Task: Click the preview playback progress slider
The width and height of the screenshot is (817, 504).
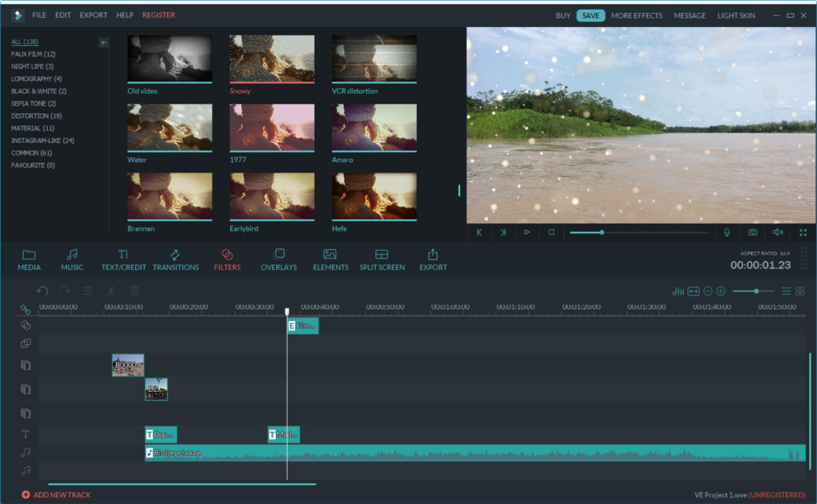Action: tap(639, 232)
